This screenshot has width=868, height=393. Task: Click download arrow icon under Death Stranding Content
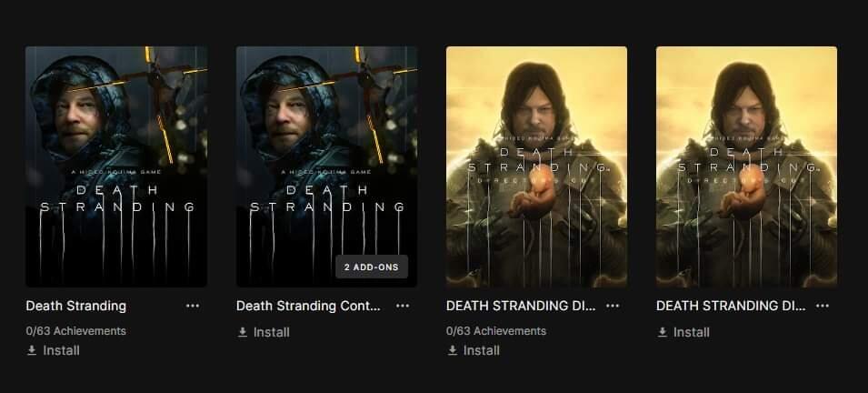coord(242,332)
